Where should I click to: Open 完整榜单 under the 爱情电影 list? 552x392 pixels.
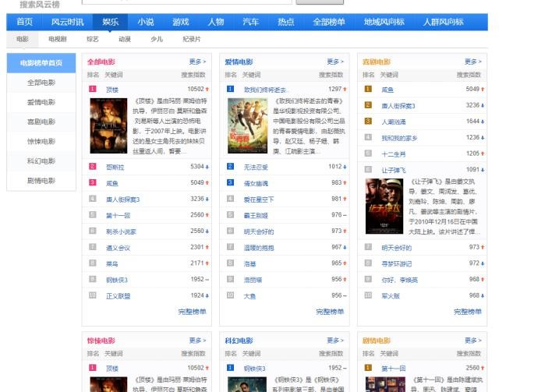coord(330,312)
